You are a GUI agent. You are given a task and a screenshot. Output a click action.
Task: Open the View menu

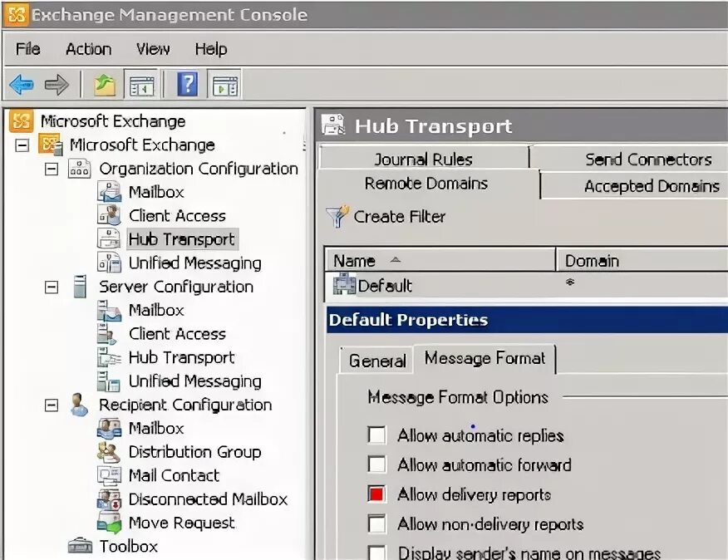click(153, 49)
